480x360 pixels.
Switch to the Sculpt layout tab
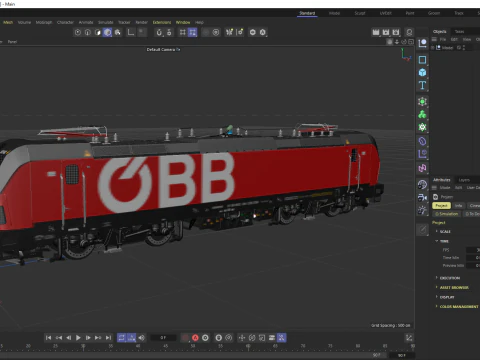[360, 13]
